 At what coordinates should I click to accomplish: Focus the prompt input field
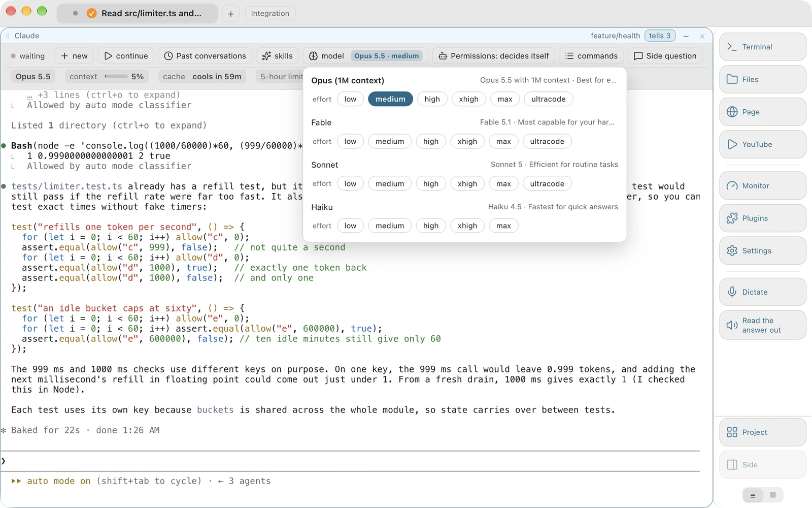coord(350,461)
